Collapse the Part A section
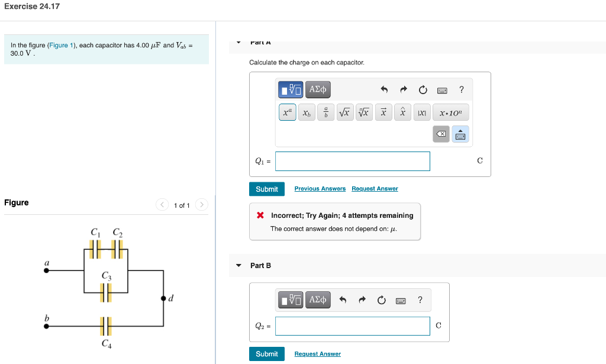The width and height of the screenshot is (606, 364). pyautogui.click(x=238, y=42)
